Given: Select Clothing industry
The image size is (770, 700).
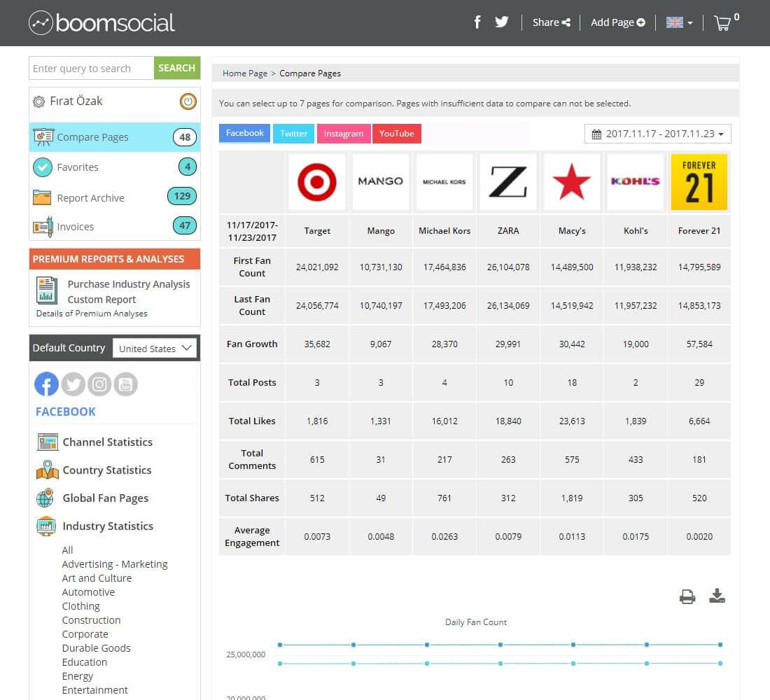Looking at the screenshot, I should click(81, 606).
